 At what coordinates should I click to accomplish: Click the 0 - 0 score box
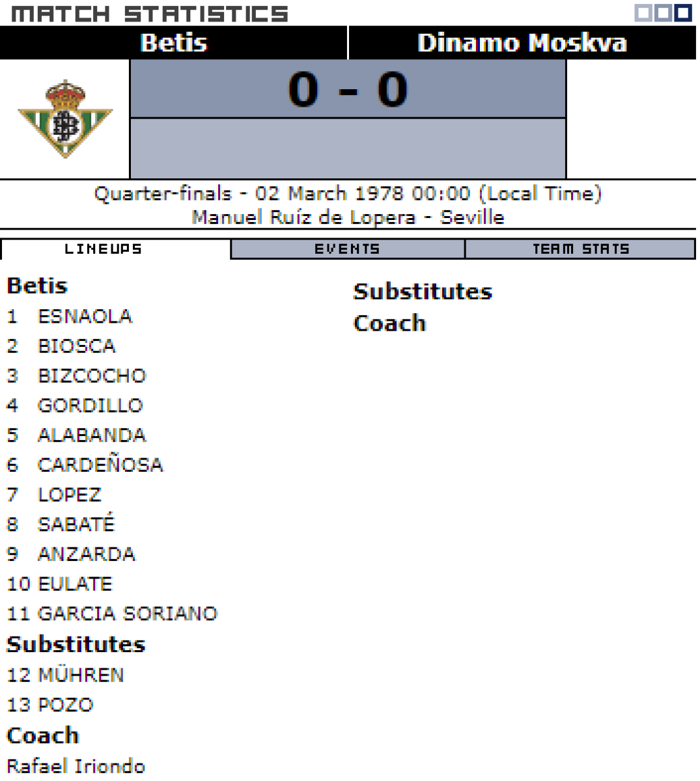(x=348, y=89)
